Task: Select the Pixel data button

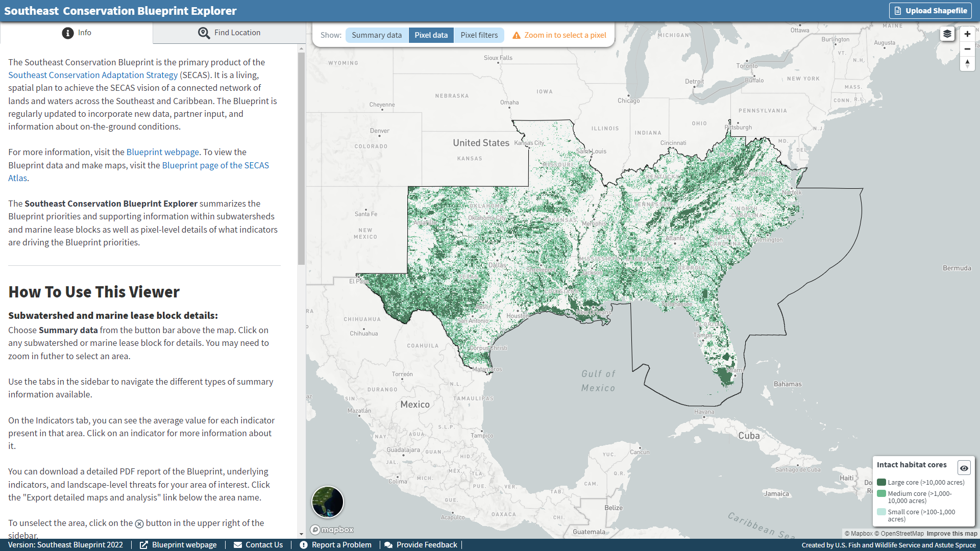Action: click(430, 35)
